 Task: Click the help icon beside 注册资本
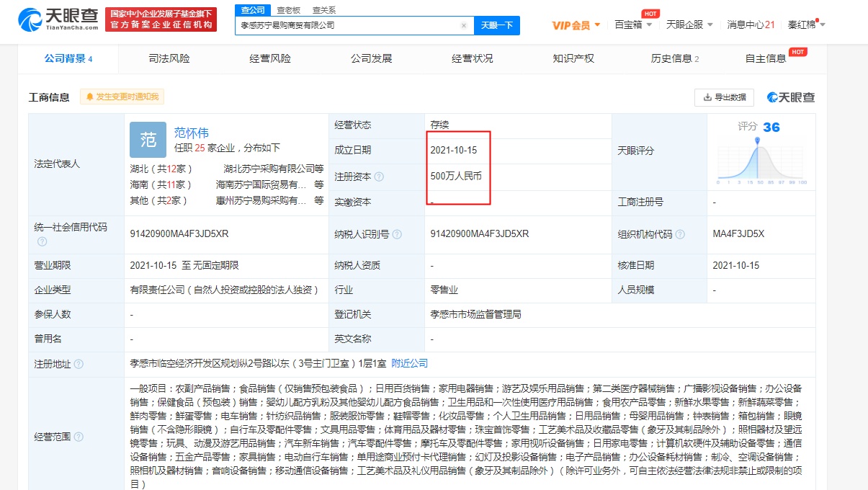click(379, 177)
